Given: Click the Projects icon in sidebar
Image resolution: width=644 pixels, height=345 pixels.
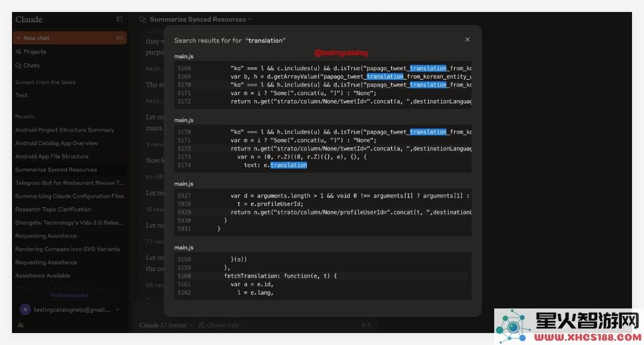Looking at the screenshot, I should click(19, 52).
